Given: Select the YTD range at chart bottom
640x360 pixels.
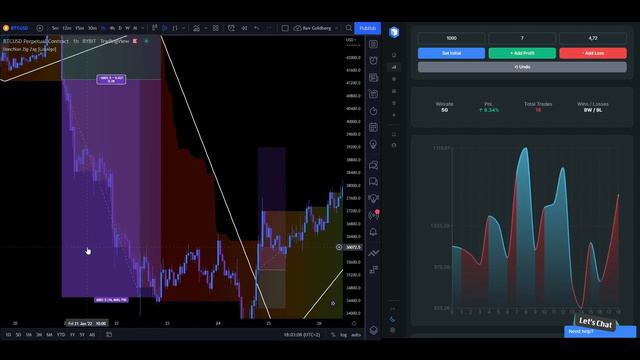Looking at the screenshot, I should pos(61,335).
